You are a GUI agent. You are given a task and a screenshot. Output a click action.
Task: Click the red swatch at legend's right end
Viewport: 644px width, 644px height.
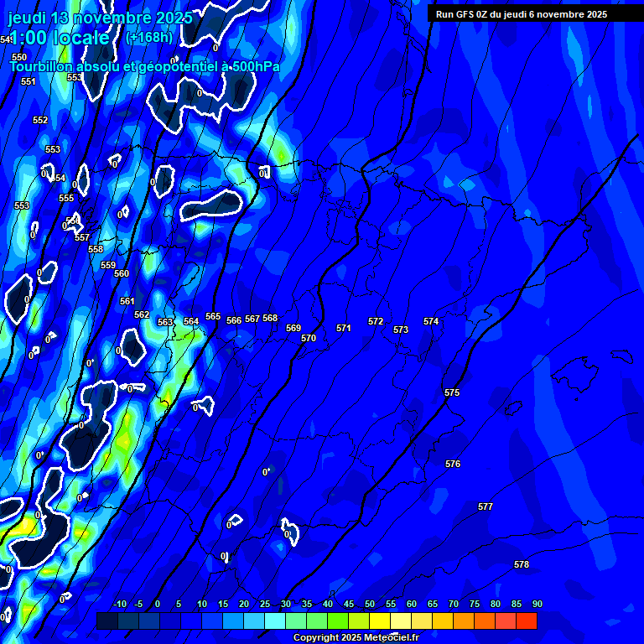[x=527, y=621]
